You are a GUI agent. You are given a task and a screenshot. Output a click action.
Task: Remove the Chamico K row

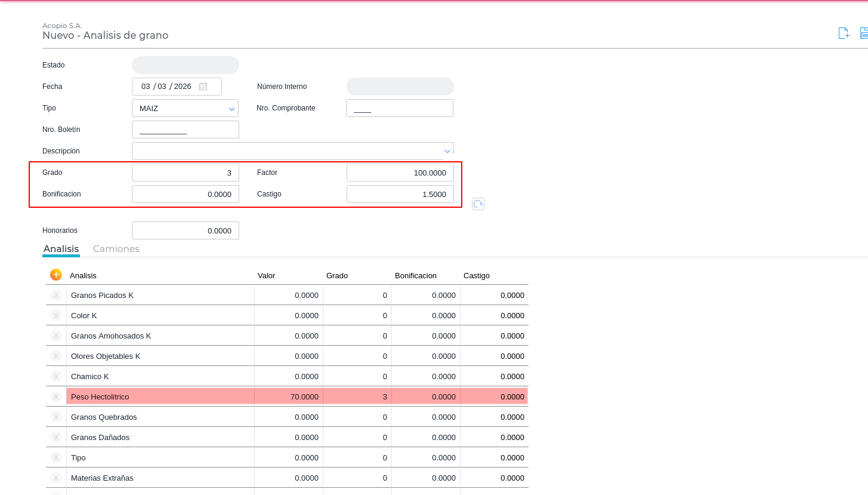(56, 376)
